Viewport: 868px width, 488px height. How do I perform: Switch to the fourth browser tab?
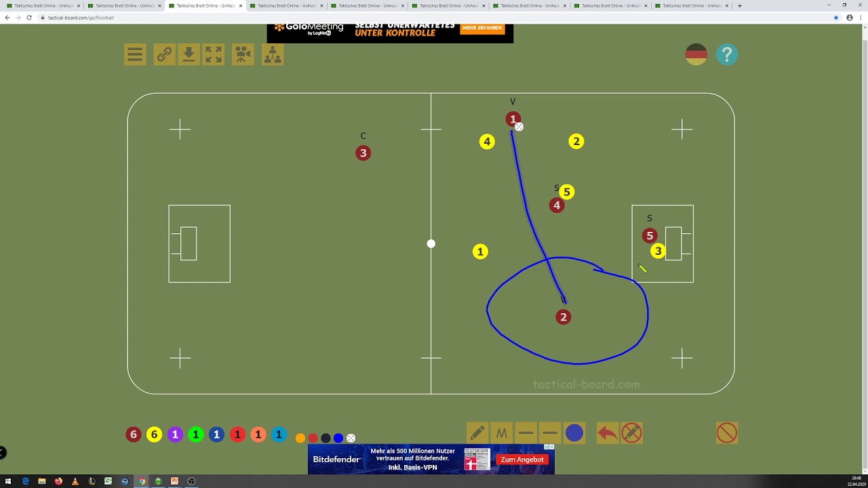pyautogui.click(x=288, y=5)
